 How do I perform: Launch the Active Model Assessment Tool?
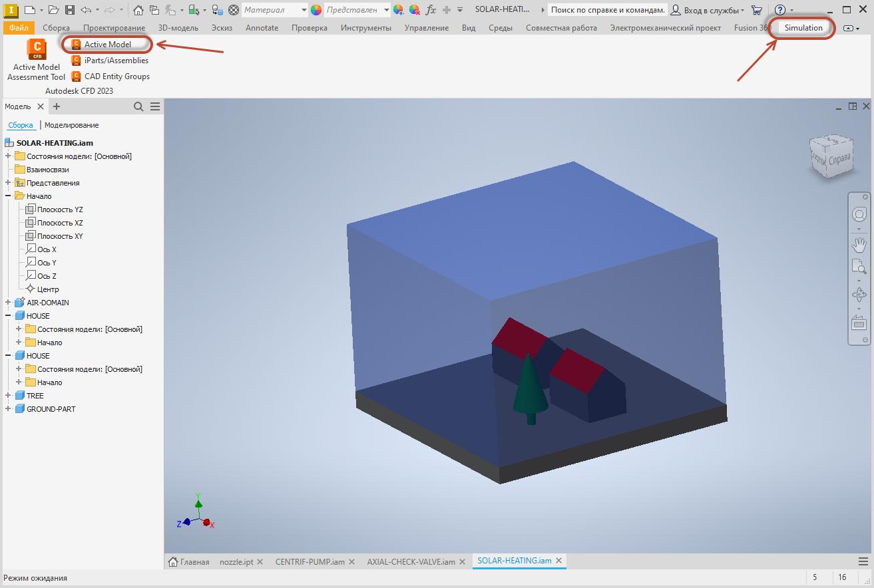click(x=37, y=60)
